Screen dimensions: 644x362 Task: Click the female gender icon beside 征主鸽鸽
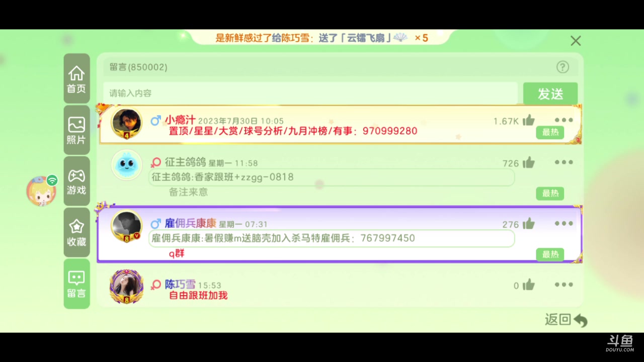[x=156, y=162]
